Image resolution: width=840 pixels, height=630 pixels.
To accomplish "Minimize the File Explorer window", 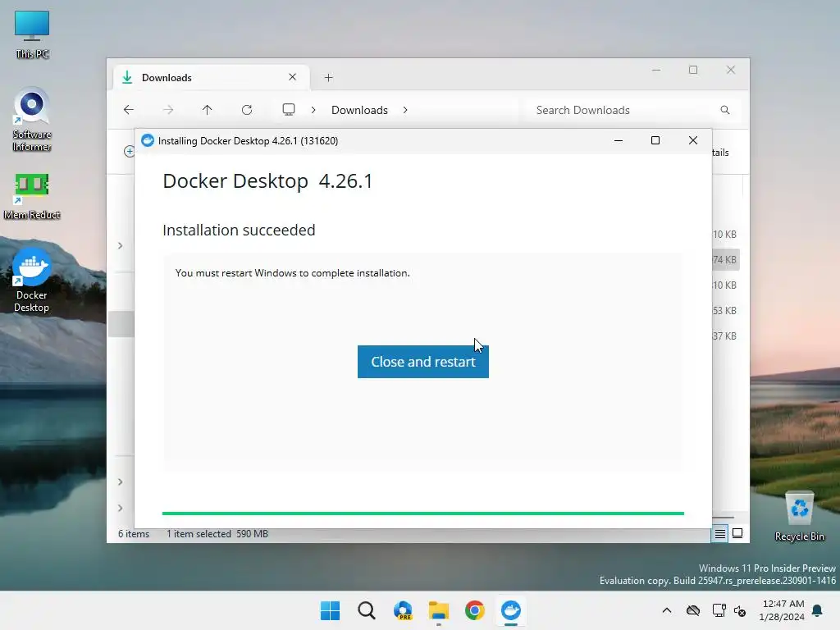I will 656,71.
